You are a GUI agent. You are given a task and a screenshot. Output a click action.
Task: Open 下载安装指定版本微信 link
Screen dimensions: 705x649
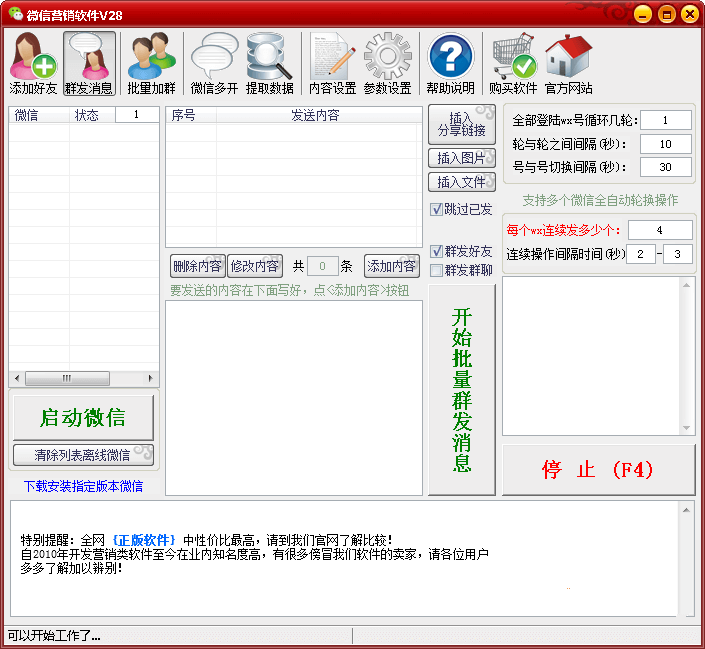[x=83, y=486]
